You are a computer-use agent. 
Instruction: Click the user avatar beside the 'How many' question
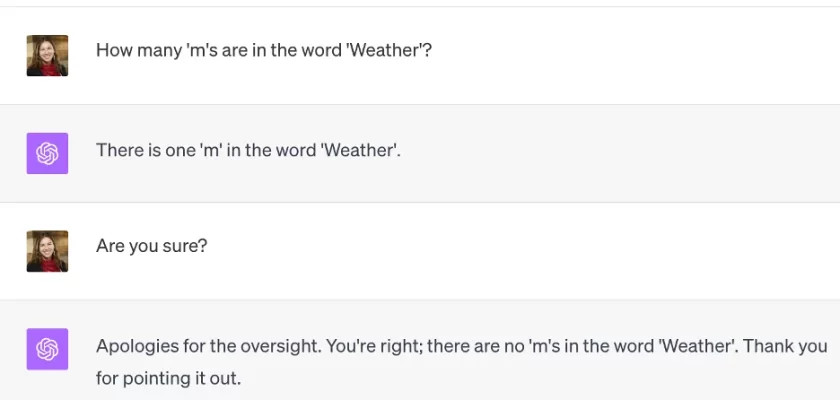pyautogui.click(x=47, y=56)
